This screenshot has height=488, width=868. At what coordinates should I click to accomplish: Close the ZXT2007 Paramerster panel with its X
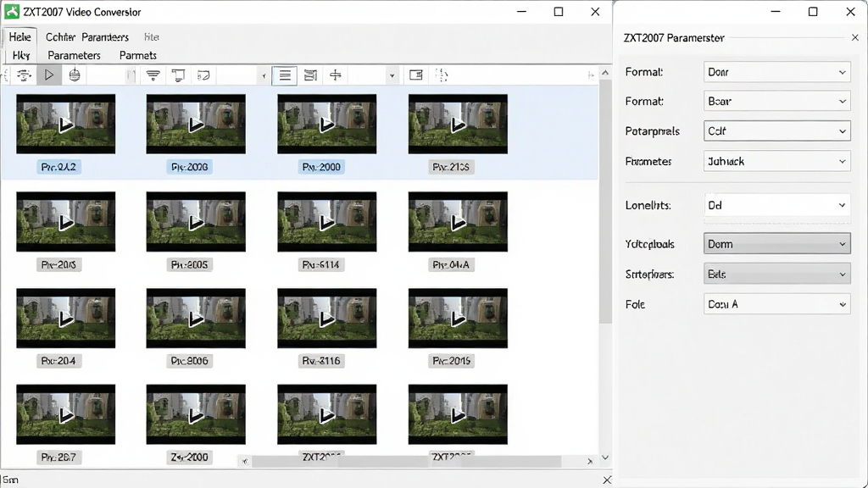[854, 37]
